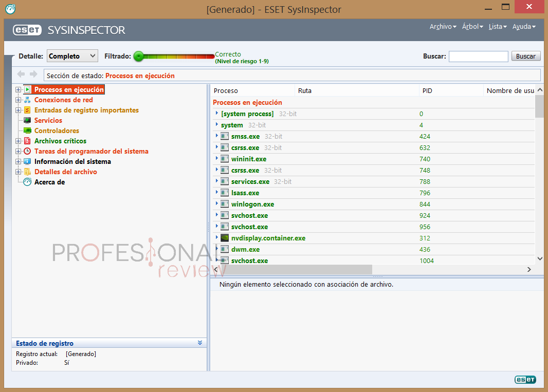The height and width of the screenshot is (392, 548).
Task: Click the wininit.exe process icon
Action: [225, 159]
